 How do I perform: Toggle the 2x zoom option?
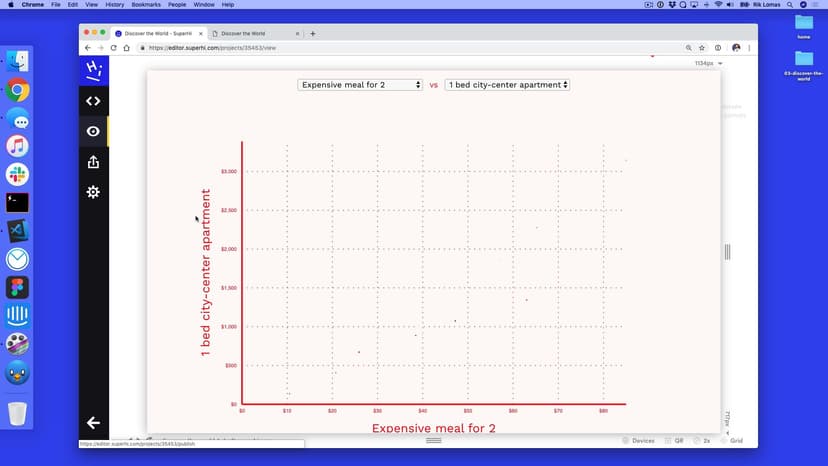pos(702,440)
